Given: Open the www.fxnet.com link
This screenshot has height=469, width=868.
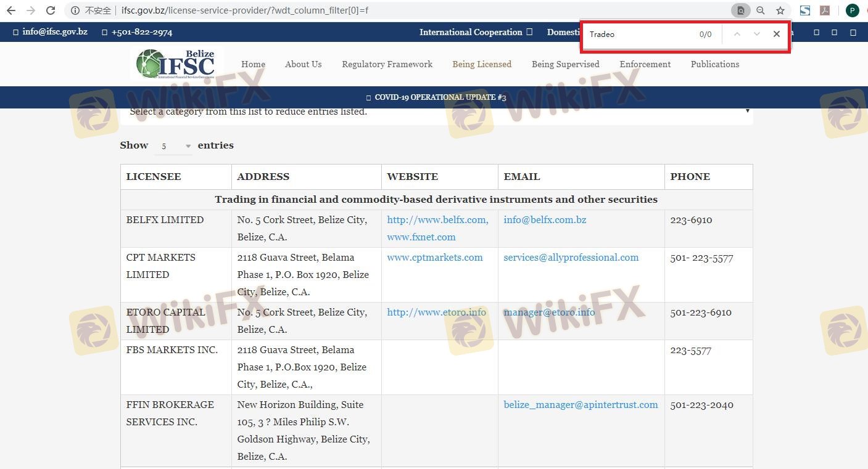Looking at the screenshot, I should pos(421,237).
